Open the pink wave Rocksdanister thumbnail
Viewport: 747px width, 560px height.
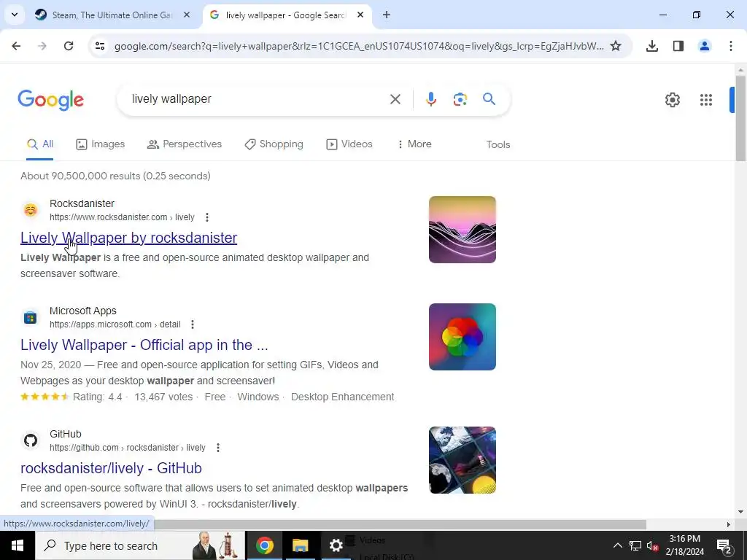coord(462,230)
